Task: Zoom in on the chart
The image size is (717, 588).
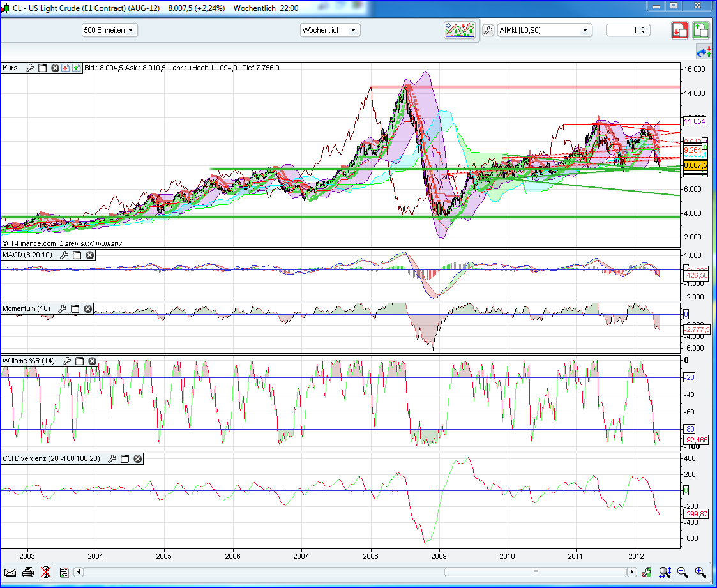Action: (x=700, y=572)
